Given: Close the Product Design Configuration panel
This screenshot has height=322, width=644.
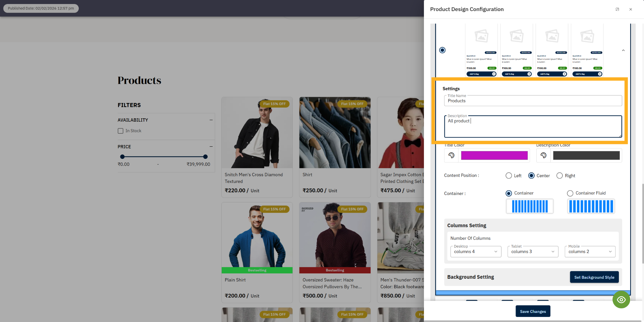Looking at the screenshot, I should point(631,9).
